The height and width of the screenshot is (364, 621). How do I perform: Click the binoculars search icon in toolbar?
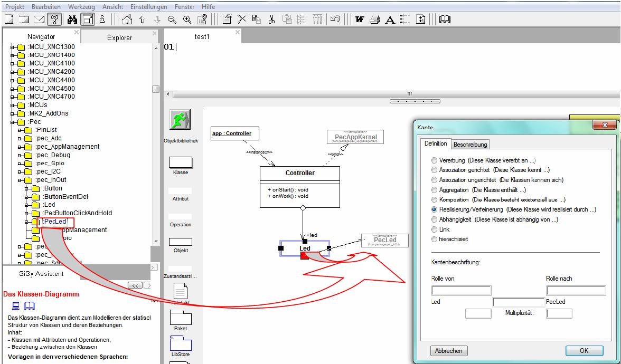[x=72, y=20]
